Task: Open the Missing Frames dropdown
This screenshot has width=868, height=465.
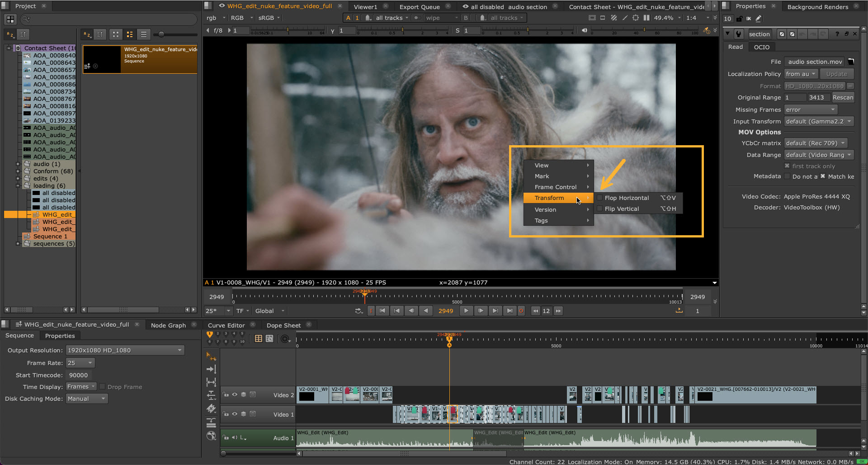Action: (811, 110)
